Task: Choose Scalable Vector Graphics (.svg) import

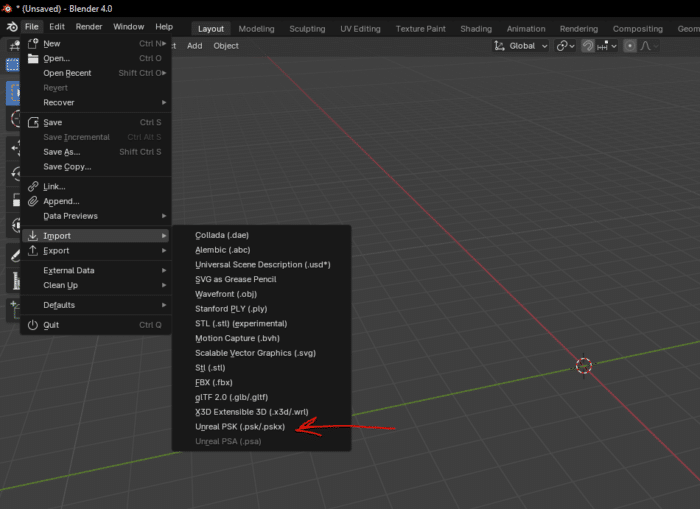Action: pyautogui.click(x=262, y=353)
